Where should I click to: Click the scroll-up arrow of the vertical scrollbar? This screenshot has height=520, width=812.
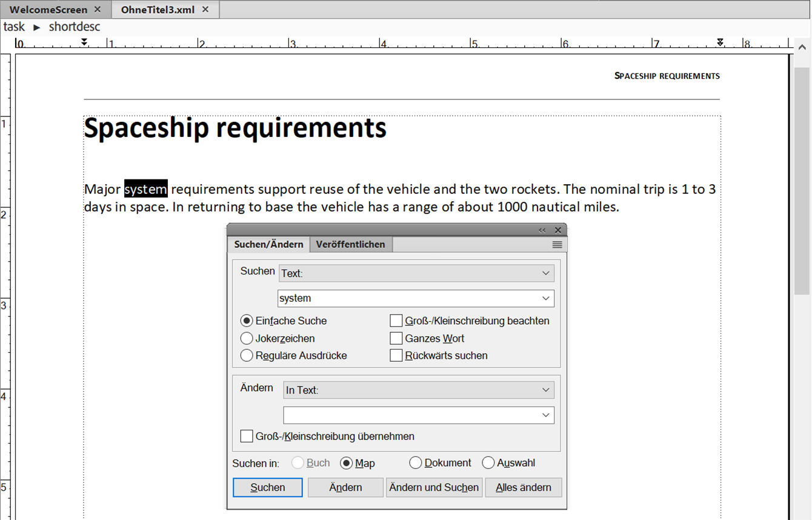pyautogui.click(x=802, y=47)
